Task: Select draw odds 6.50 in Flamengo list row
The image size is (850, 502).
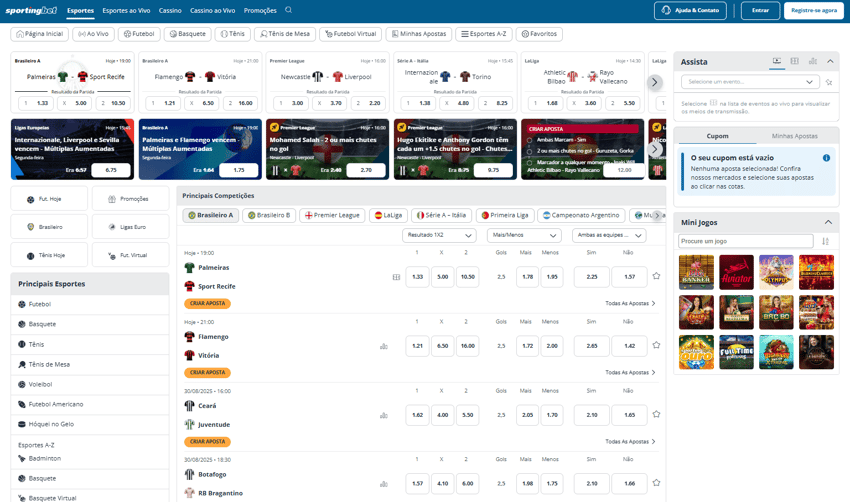Action: point(442,345)
